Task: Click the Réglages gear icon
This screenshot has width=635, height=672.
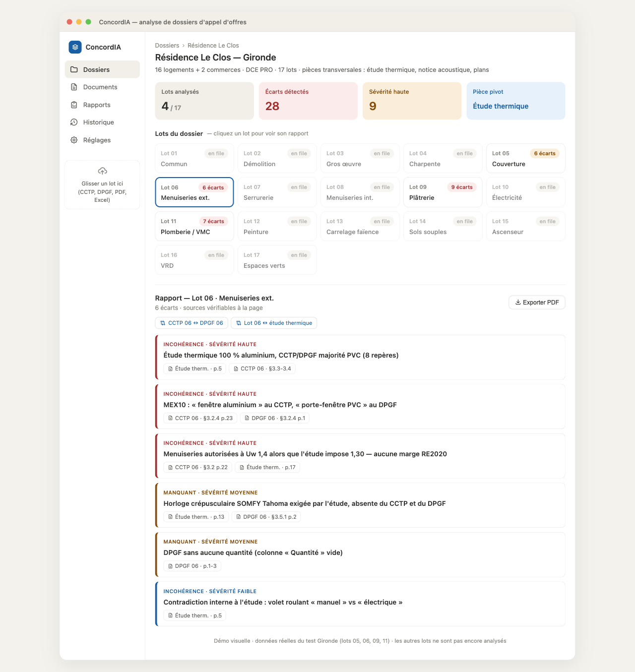Action: point(74,140)
